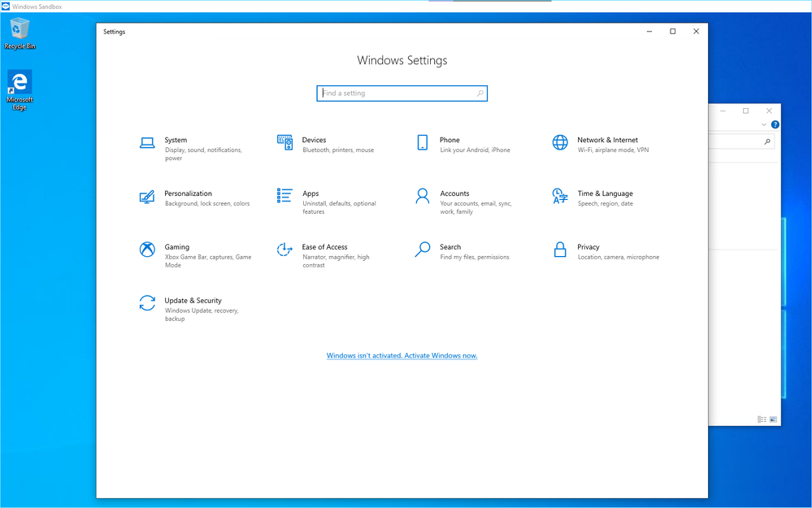Open Recycle Bin desktop icon
The height and width of the screenshot is (508, 812).
(20, 33)
